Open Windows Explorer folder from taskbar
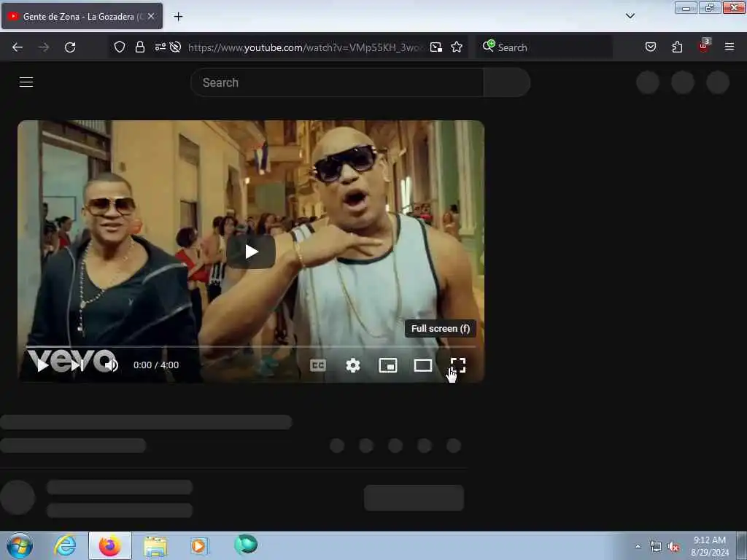747x560 pixels. pyautogui.click(x=155, y=545)
